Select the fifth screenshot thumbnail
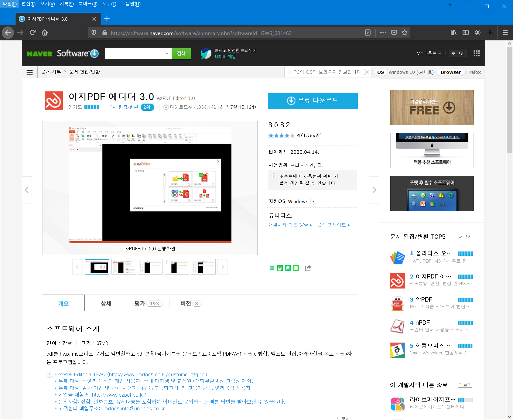Screen dimensions: 513x420 (203, 267)
